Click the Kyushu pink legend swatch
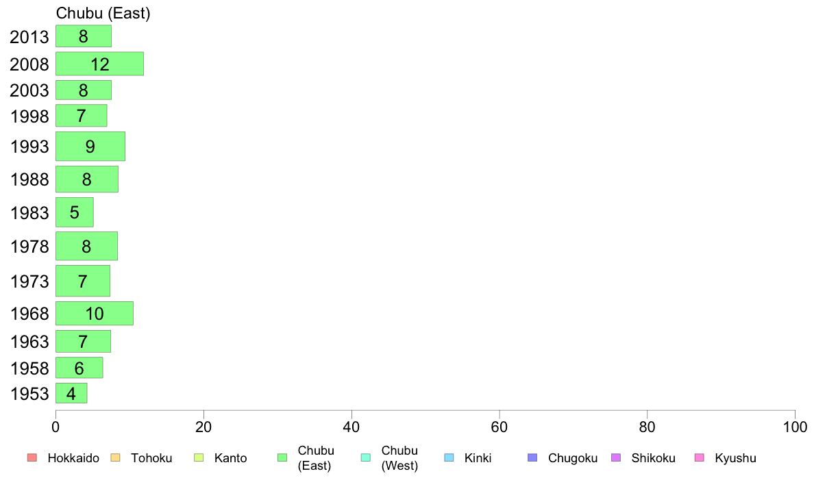Viewport: 814px width, 504px height. [x=700, y=457]
